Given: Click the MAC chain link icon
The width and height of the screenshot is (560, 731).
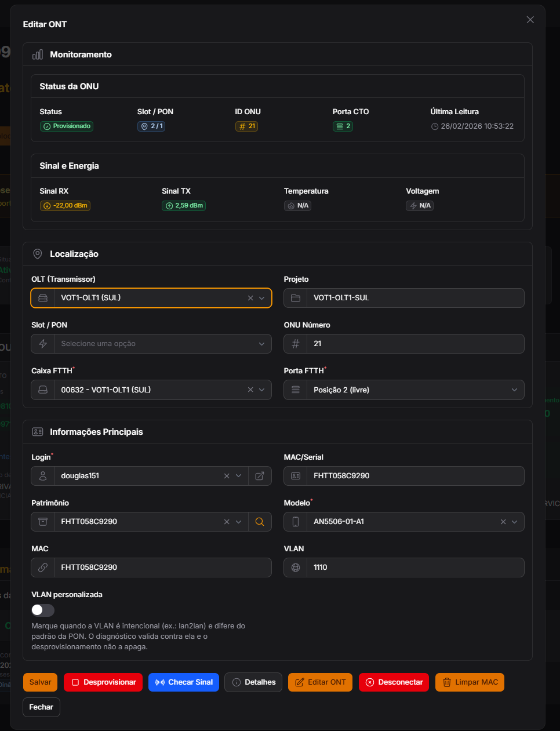Looking at the screenshot, I should (x=43, y=568).
